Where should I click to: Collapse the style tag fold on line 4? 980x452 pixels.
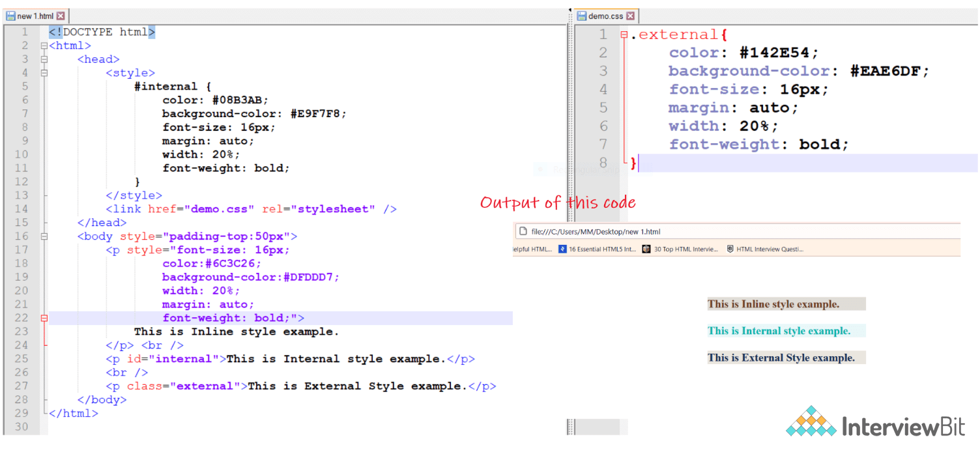(44, 73)
